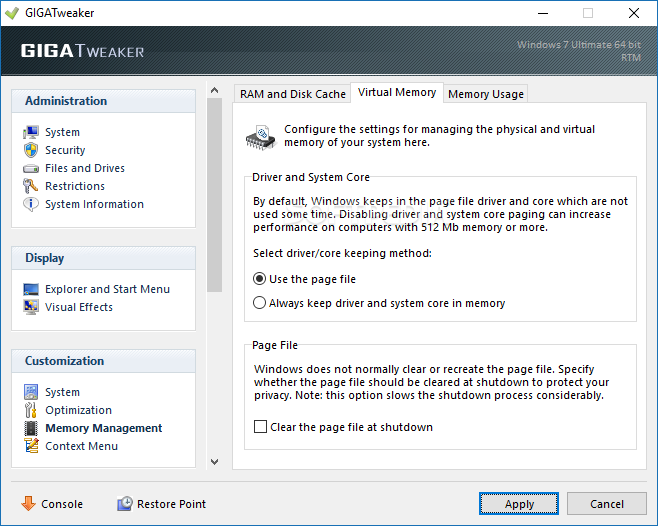Open the Security section
Viewport: 658px width, 526px height.
(x=65, y=150)
